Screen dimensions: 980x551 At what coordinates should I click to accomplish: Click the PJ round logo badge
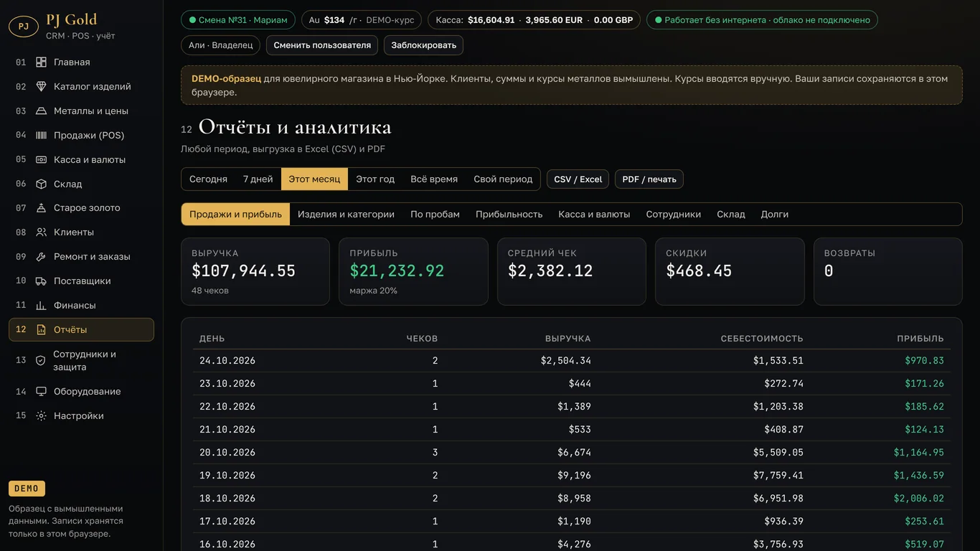24,27
